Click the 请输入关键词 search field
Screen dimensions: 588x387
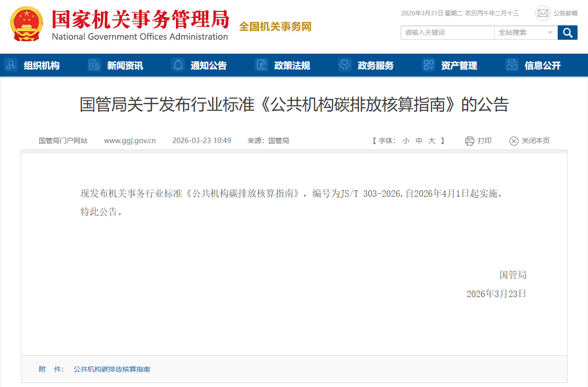(447, 33)
